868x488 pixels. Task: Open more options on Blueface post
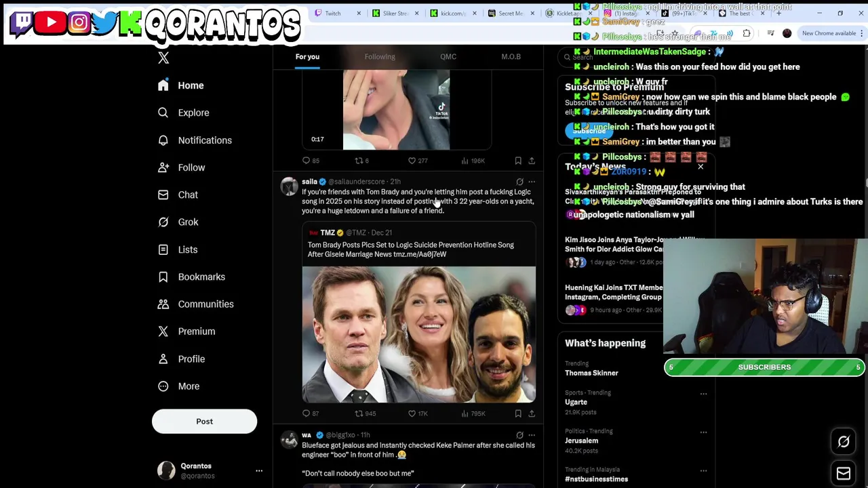coord(532,435)
